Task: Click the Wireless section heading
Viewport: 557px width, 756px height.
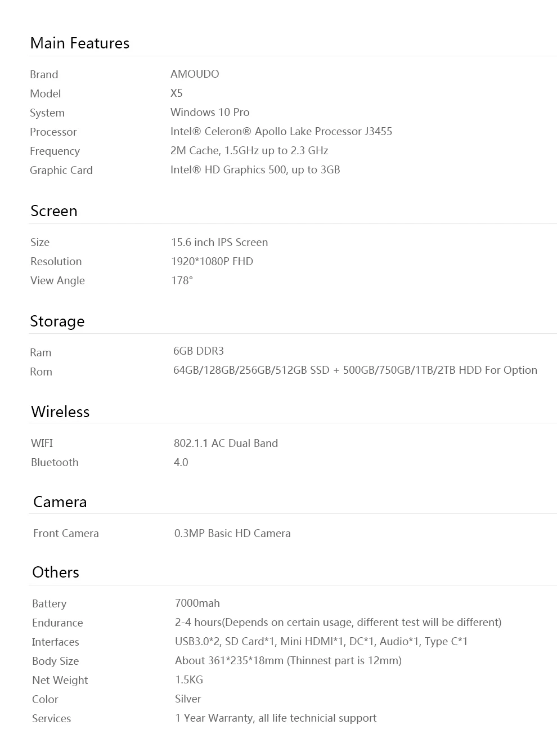Action: coord(60,412)
